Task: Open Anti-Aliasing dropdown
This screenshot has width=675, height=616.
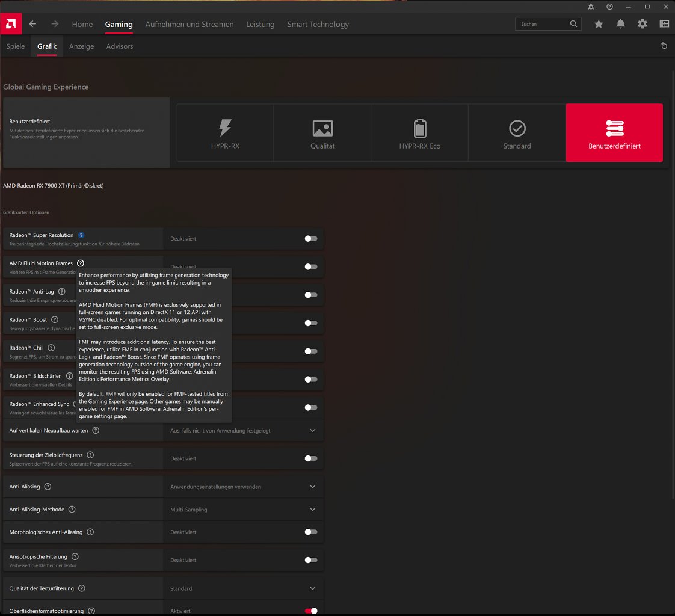Action: (244, 487)
